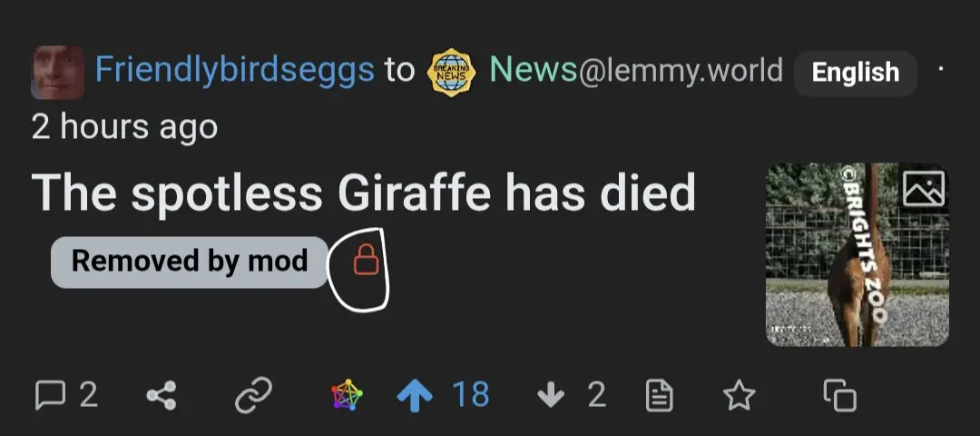The image size is (980, 436).
Task: Click the image icon on the thumbnail corner
Action: [924, 188]
